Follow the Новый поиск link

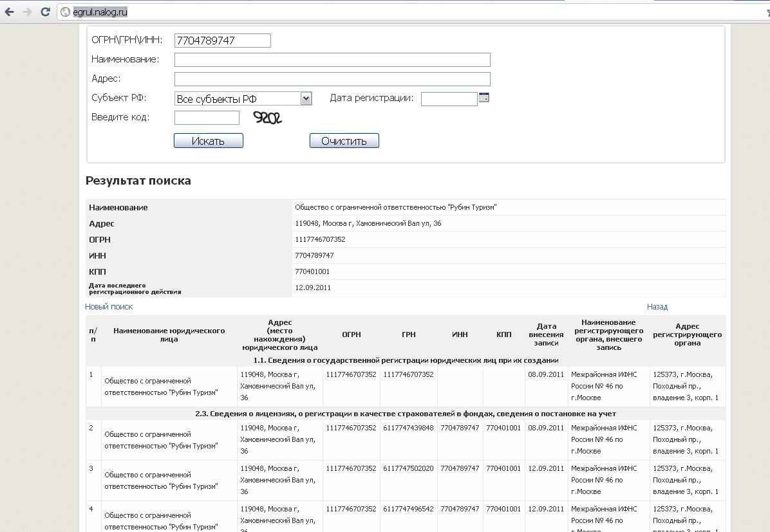tap(109, 307)
